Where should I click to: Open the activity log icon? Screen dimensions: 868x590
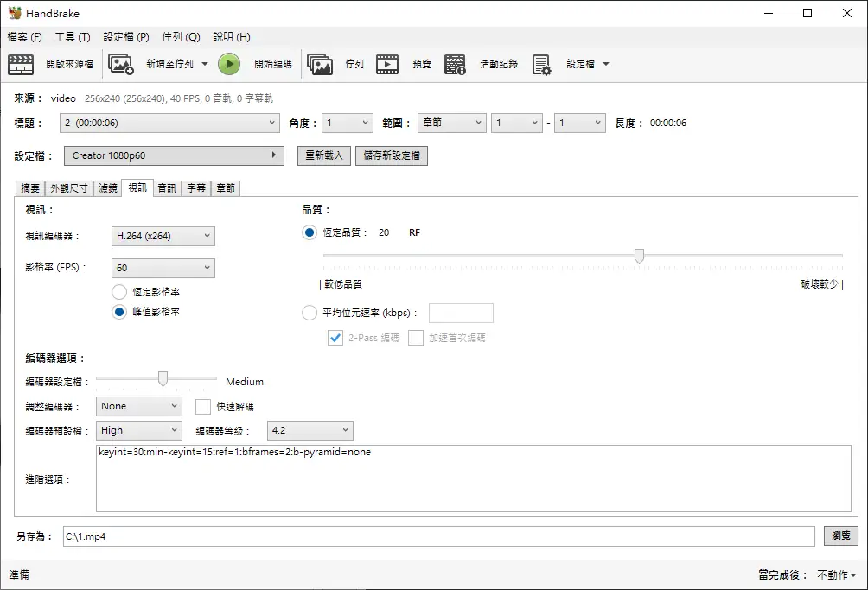pos(456,64)
